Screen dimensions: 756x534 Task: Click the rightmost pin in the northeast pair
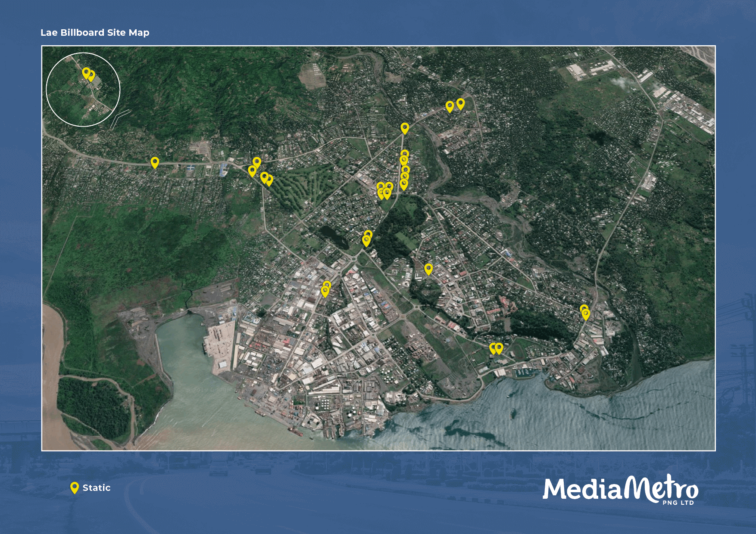[x=460, y=103]
